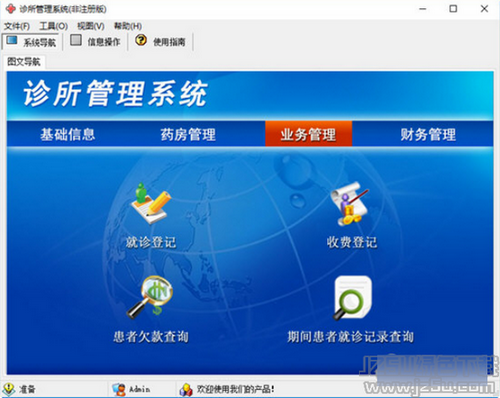Image resolution: width=500 pixels, height=398 pixels.
Task: Click the Admin user icon in status bar
Action: [119, 389]
